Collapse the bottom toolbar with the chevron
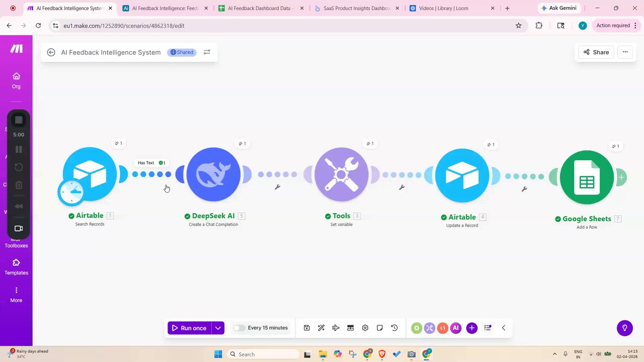 tap(504, 328)
